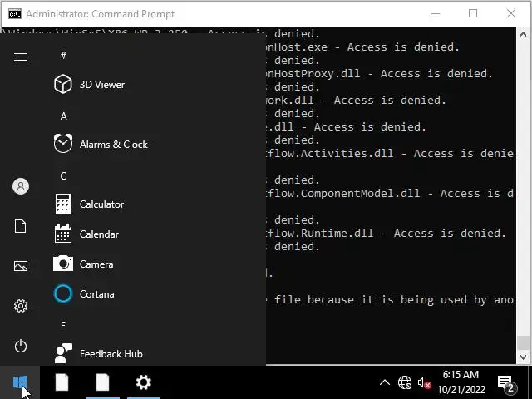Launch the Camera app icon
The width and height of the screenshot is (532, 399).
pos(63,264)
